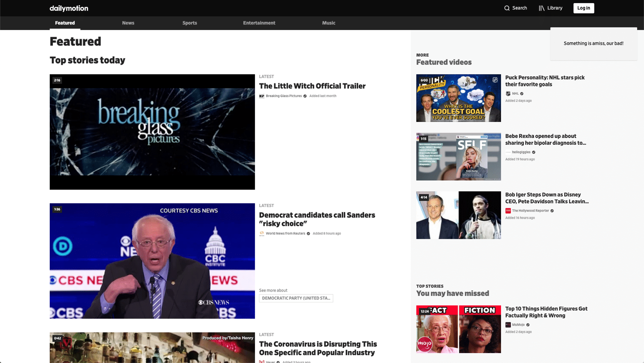Click the Search icon
The width and height of the screenshot is (644, 363).
click(507, 8)
